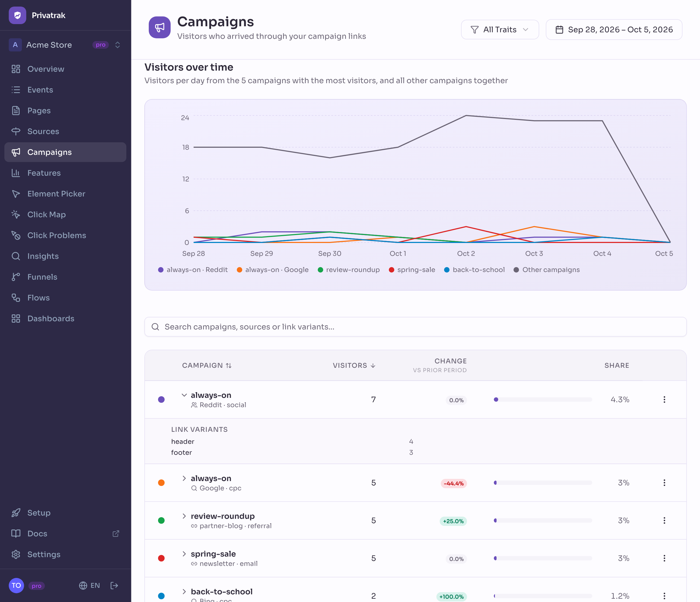Image resolution: width=700 pixels, height=602 pixels.
Task: Toggle the always-on · Reddit legend series
Action: [193, 270]
